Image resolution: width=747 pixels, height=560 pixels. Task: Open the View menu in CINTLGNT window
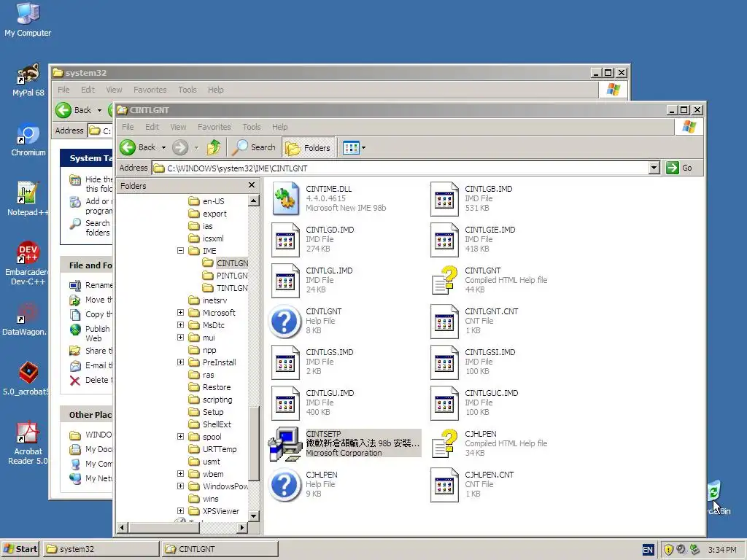pos(178,127)
